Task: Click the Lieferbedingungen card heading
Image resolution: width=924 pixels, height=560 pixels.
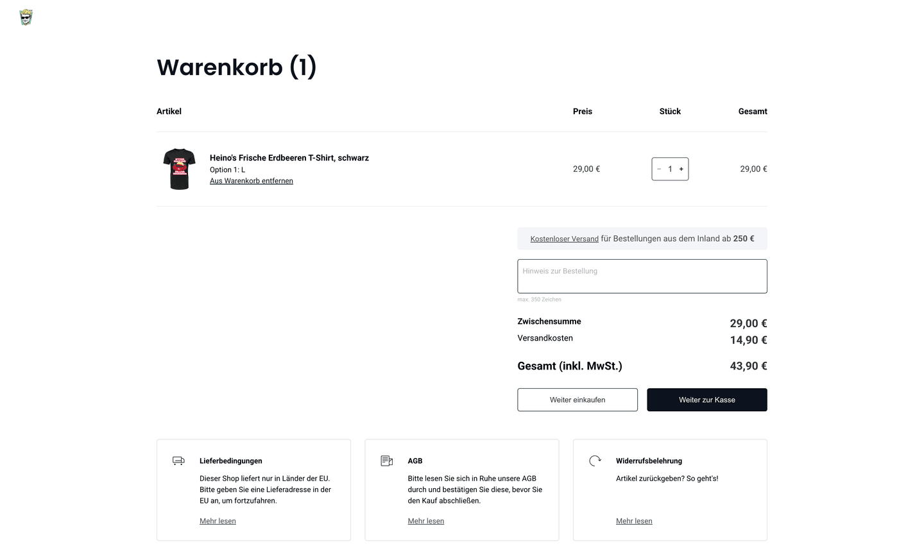Action: point(230,461)
